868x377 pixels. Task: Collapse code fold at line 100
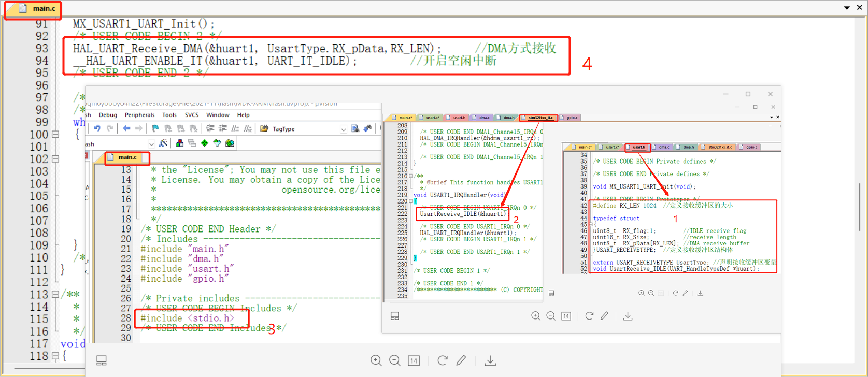pyautogui.click(x=55, y=134)
